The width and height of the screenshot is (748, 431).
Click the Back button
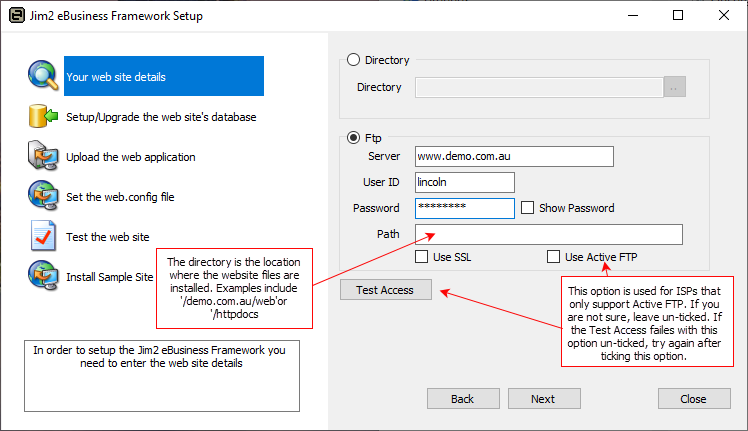pyautogui.click(x=463, y=398)
